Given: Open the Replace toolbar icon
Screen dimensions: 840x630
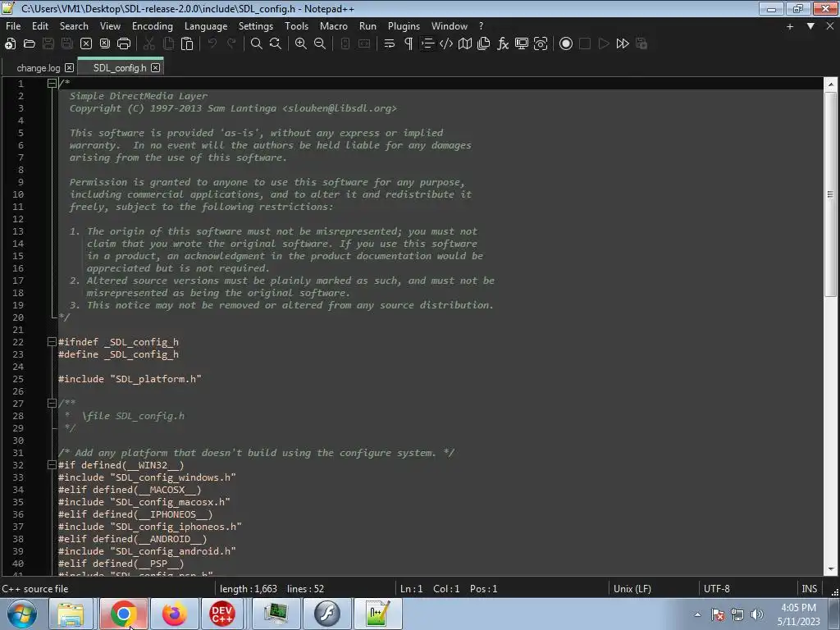Looking at the screenshot, I should coord(276,44).
